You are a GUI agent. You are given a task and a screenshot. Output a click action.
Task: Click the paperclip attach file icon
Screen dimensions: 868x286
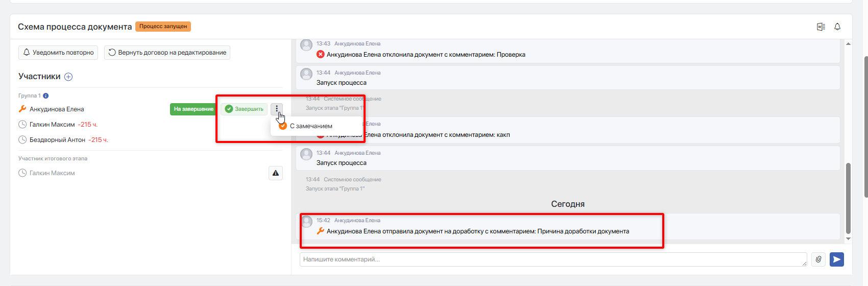tap(818, 259)
